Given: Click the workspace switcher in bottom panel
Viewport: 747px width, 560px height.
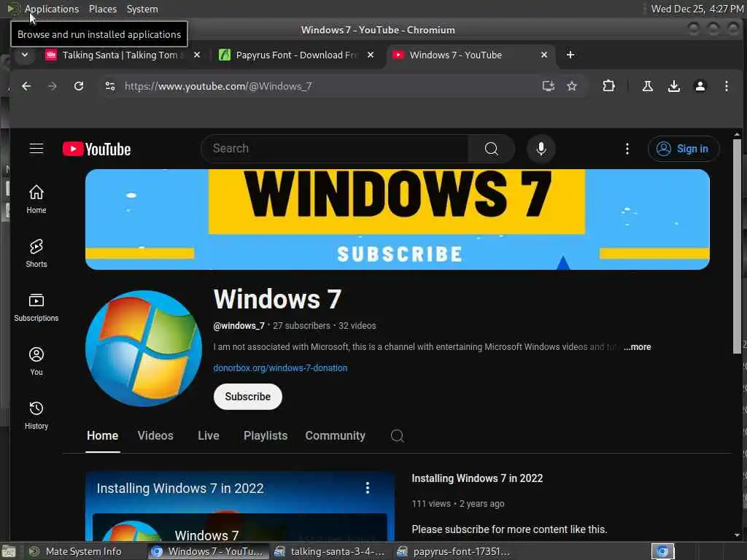Looking at the screenshot, I should [662, 551].
